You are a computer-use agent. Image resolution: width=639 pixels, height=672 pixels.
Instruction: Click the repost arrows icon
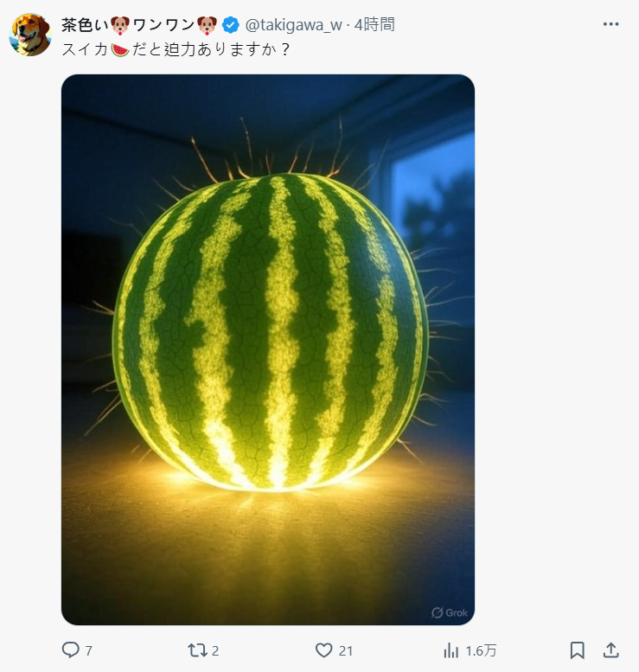click(x=196, y=650)
